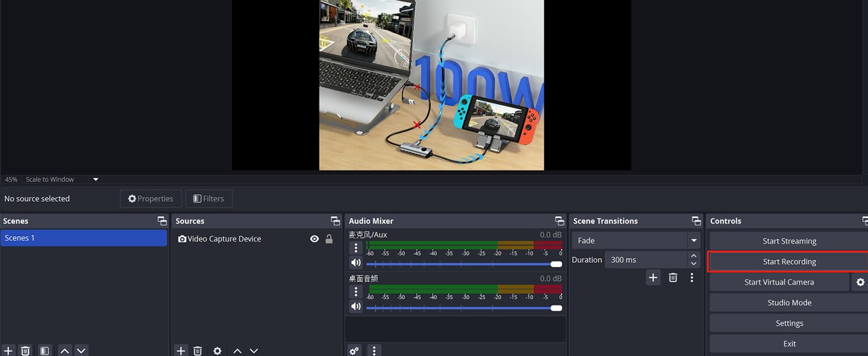The image size is (868, 356).
Task: Open the Scale to Window dropdown
Action: pos(95,179)
